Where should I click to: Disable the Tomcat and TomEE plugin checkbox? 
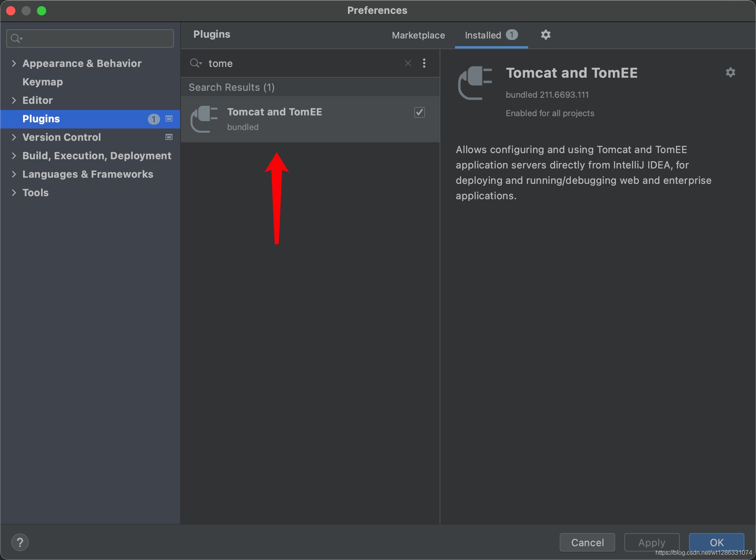click(x=419, y=112)
